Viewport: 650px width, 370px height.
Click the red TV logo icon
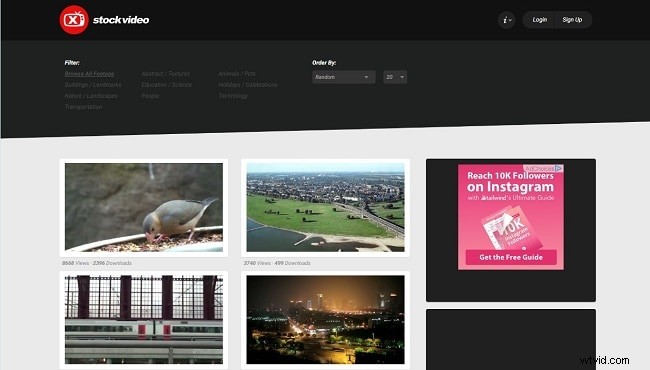click(x=74, y=19)
